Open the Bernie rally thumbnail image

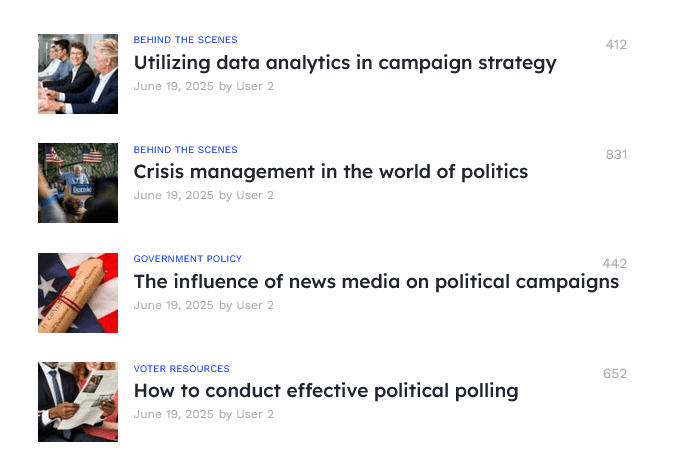[78, 183]
